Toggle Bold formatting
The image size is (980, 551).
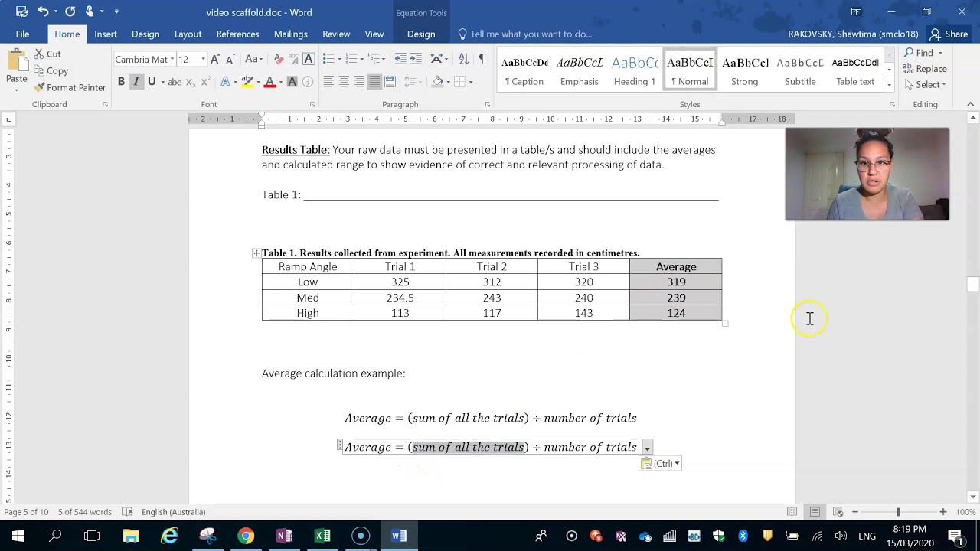point(121,82)
